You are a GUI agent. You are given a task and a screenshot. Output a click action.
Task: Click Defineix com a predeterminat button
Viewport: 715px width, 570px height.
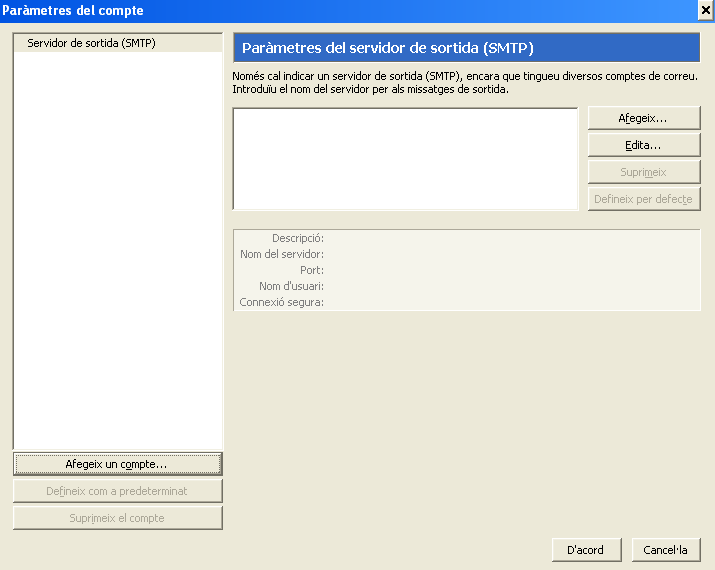117,491
